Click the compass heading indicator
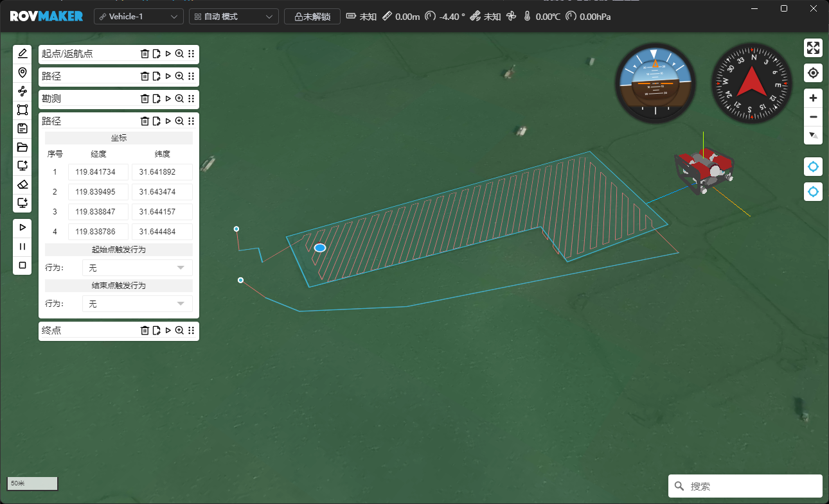 click(x=751, y=83)
